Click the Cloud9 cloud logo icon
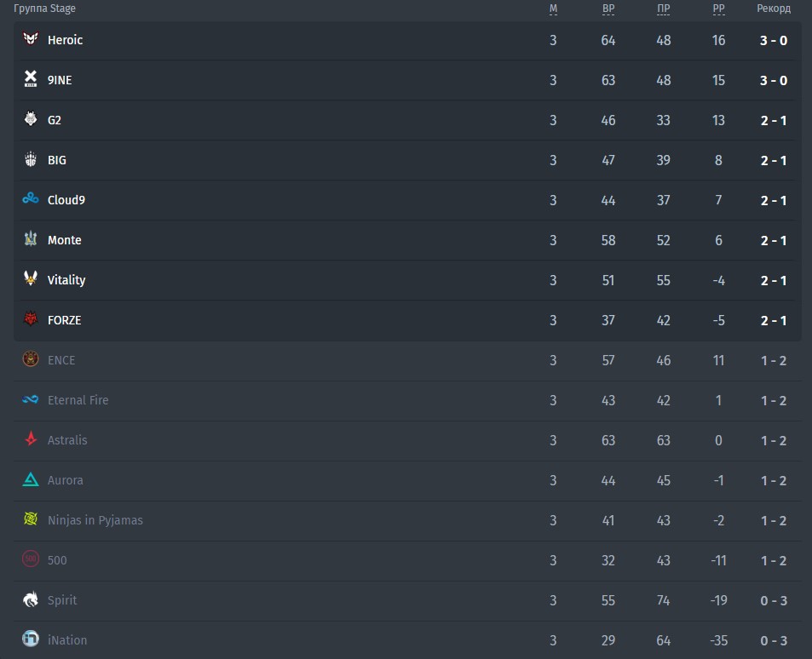The height and width of the screenshot is (659, 812). [x=31, y=198]
